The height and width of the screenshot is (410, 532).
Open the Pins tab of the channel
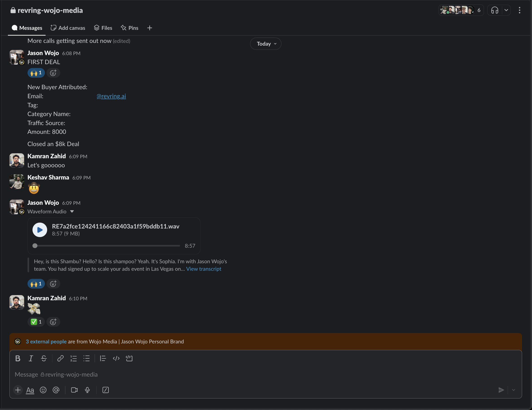tap(129, 28)
